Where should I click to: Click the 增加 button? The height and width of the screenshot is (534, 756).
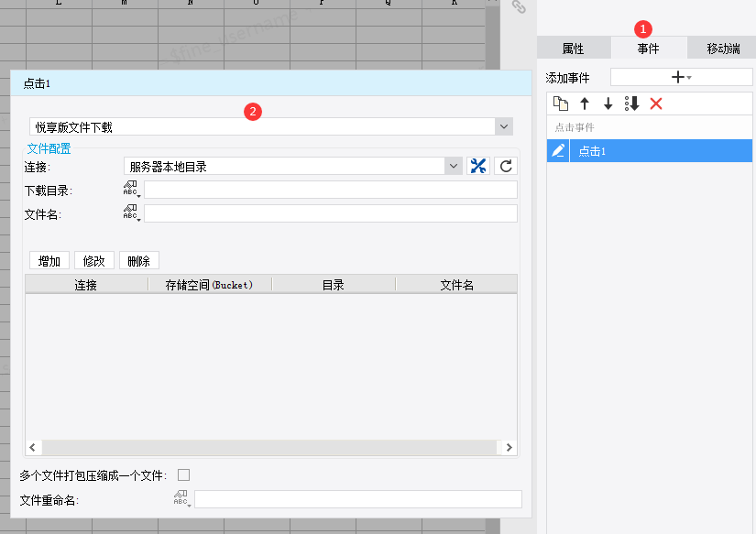49,261
